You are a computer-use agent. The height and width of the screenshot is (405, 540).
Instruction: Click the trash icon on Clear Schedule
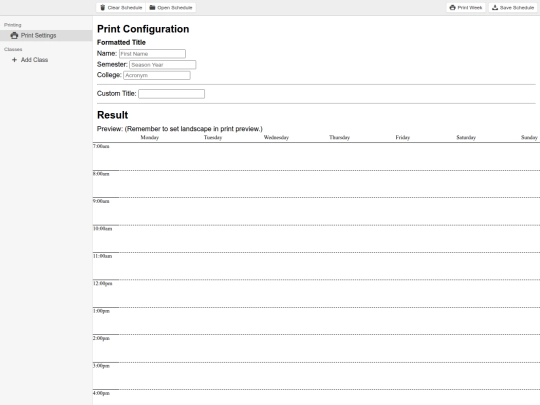click(x=103, y=8)
